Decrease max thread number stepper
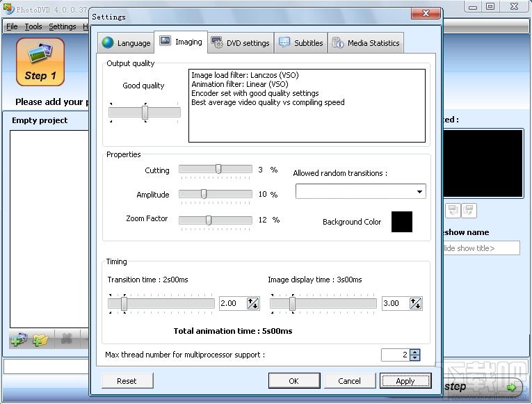Screen dimensions: 532x404 [x=415, y=357]
